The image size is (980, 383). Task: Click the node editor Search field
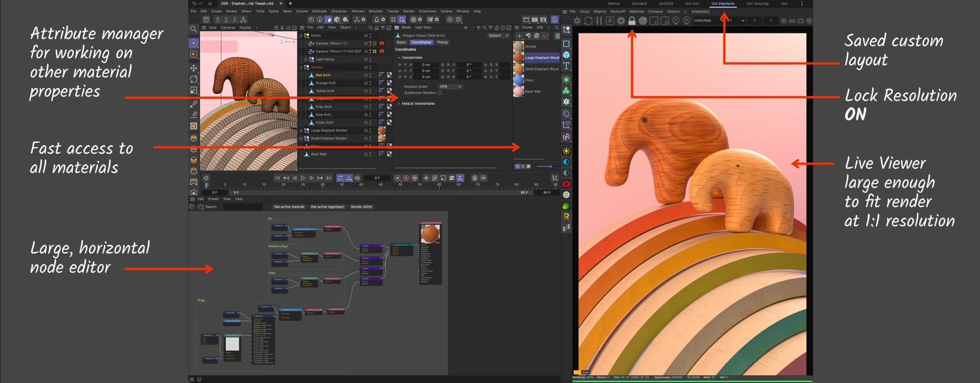click(243, 207)
